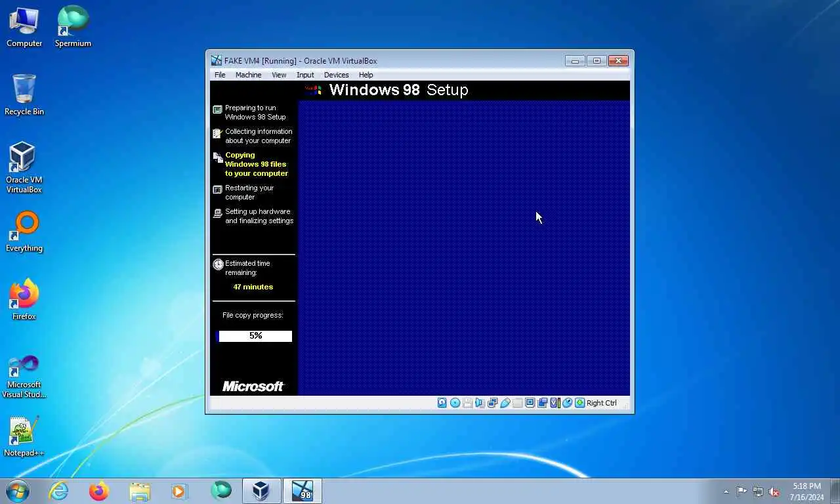Open the Machine menu

248,75
